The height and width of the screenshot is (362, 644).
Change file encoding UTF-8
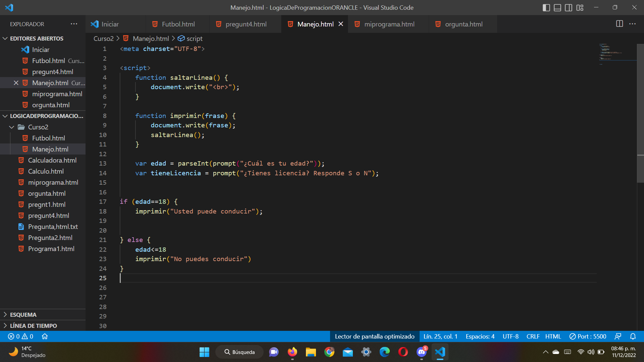pos(511,336)
